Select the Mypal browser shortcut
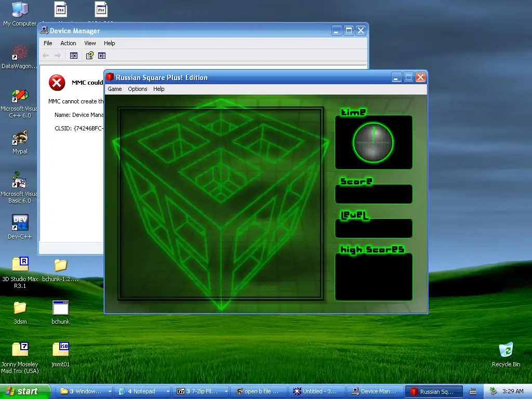 (x=20, y=142)
